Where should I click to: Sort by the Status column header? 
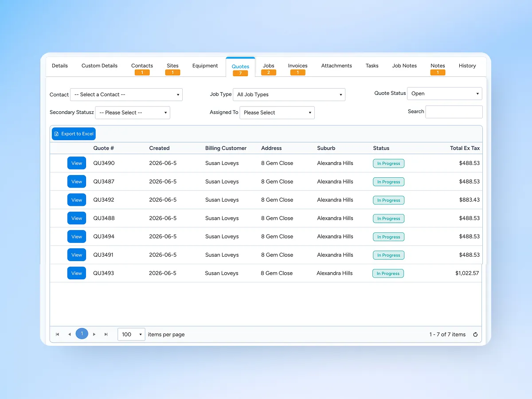coord(381,148)
